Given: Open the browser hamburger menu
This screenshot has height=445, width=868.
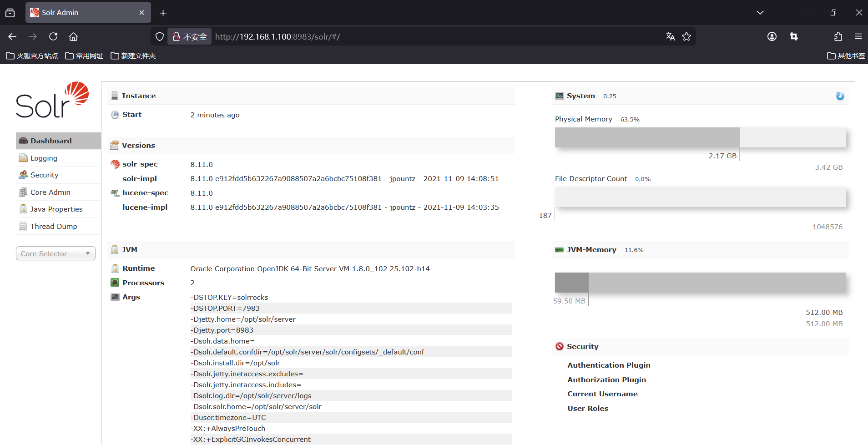Looking at the screenshot, I should (x=858, y=37).
